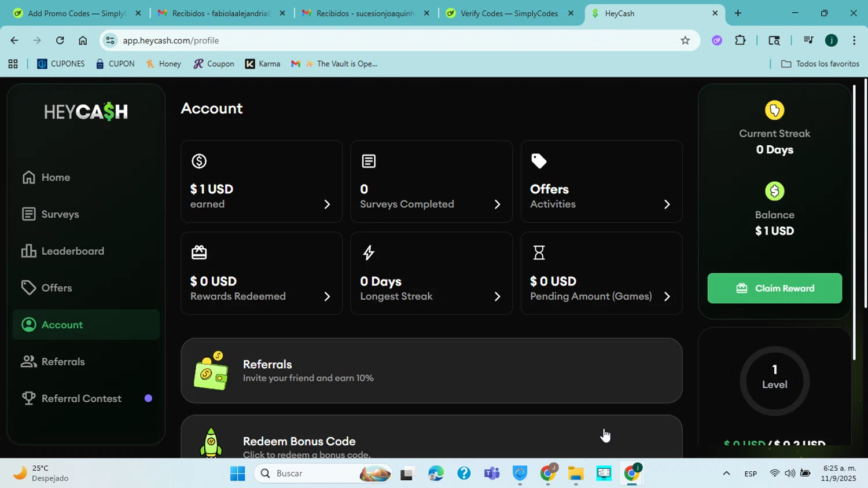This screenshot has height=488, width=868.
Task: Open the Referrals invite banner
Action: [432, 370]
